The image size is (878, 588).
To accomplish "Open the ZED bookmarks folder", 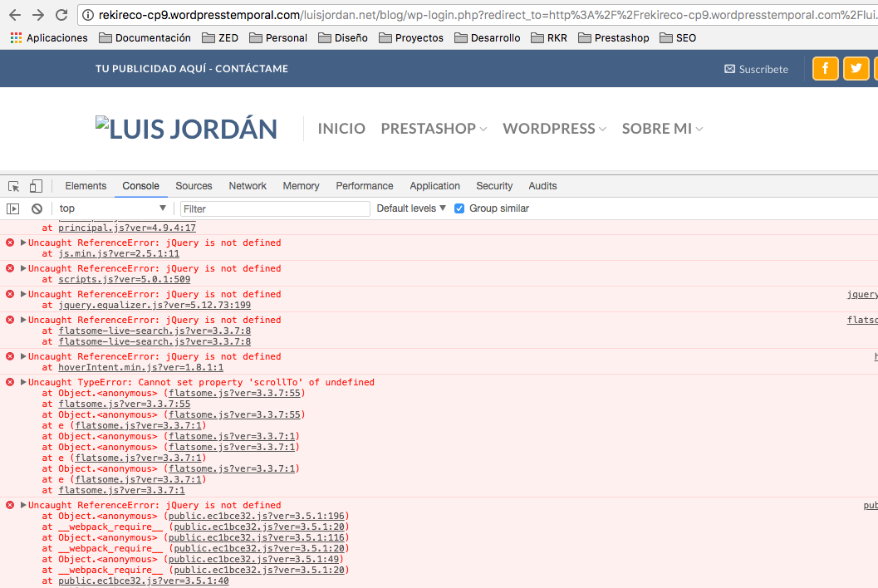I will click(x=220, y=38).
